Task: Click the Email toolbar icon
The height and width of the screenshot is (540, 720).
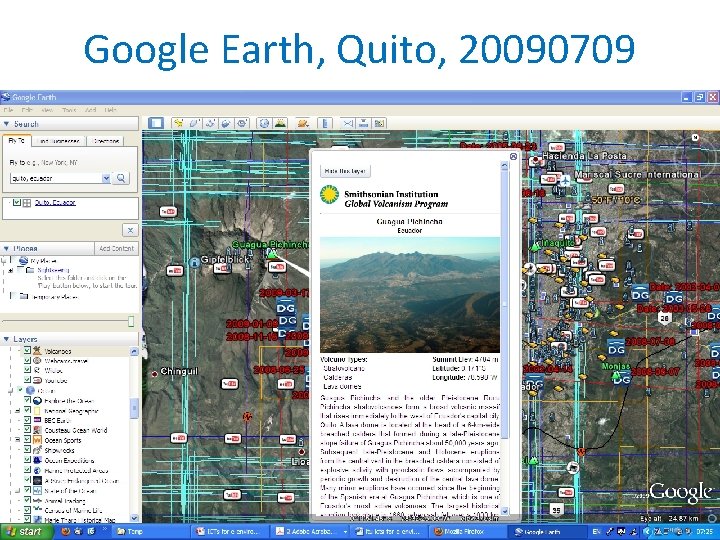Action: coord(348,123)
